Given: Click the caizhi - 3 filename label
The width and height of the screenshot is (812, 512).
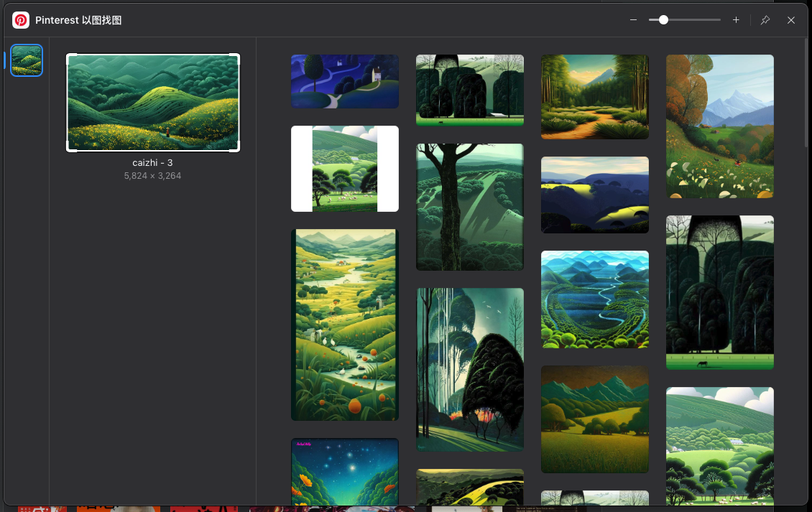Looking at the screenshot, I should 152,162.
